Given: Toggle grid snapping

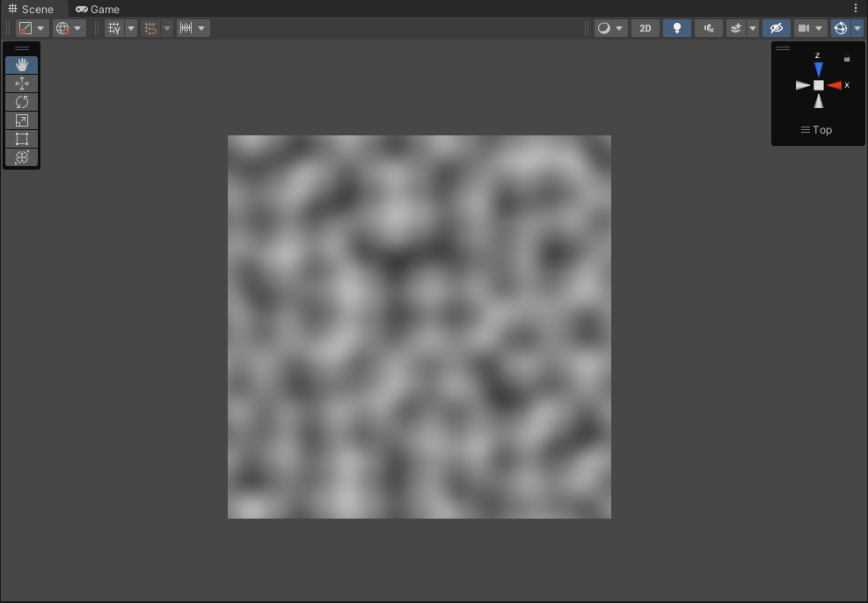Looking at the screenshot, I should (150, 28).
